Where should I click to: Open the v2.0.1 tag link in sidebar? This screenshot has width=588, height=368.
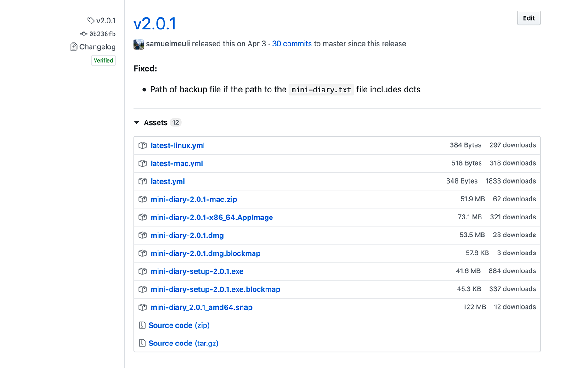click(x=106, y=21)
